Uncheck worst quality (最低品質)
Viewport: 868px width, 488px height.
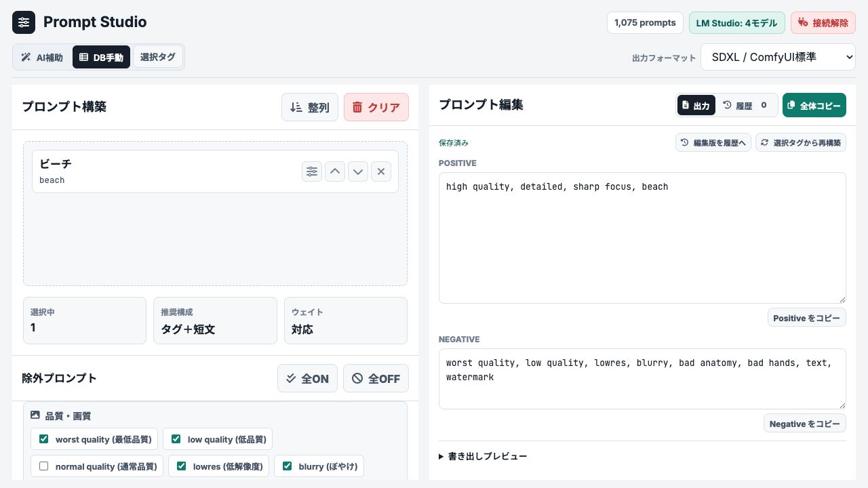44,439
